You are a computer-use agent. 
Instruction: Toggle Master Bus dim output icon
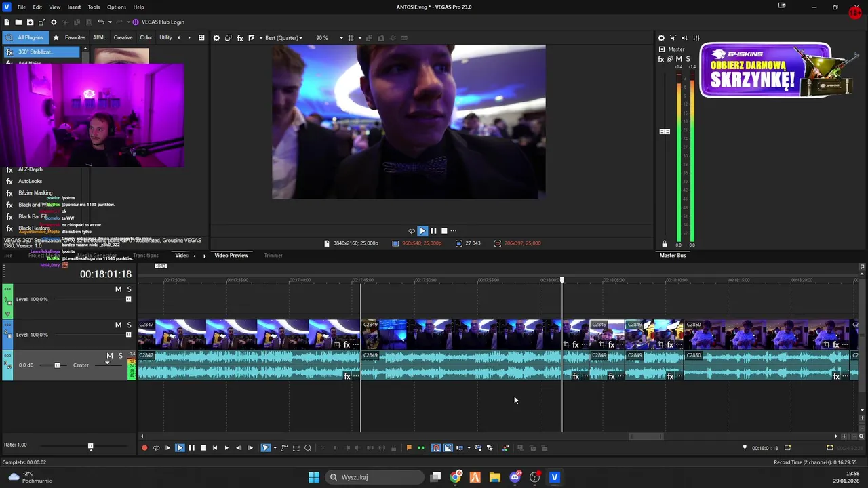(x=684, y=38)
